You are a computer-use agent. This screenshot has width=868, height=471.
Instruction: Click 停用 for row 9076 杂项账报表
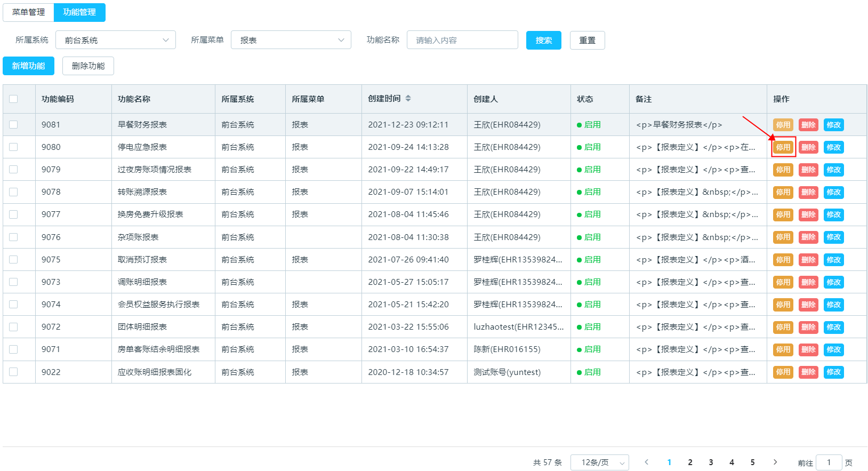(783, 237)
